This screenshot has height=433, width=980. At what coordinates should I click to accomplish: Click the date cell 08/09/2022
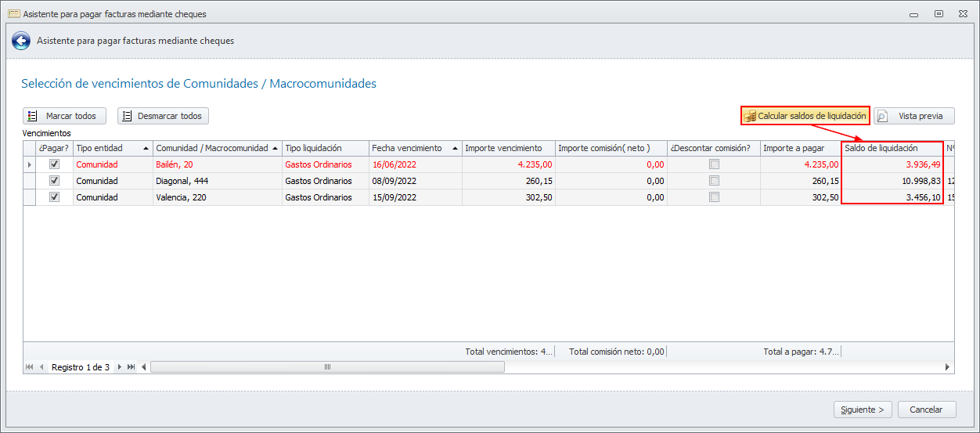click(416, 181)
